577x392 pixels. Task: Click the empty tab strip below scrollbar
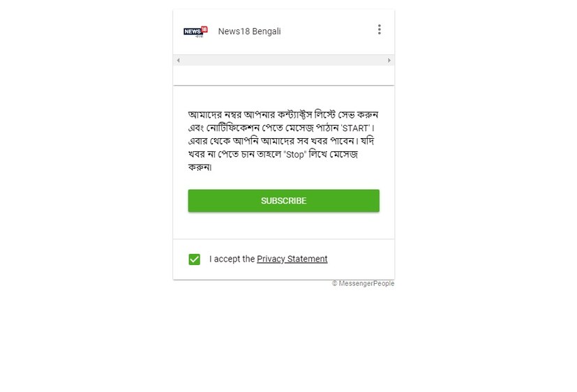click(x=283, y=75)
